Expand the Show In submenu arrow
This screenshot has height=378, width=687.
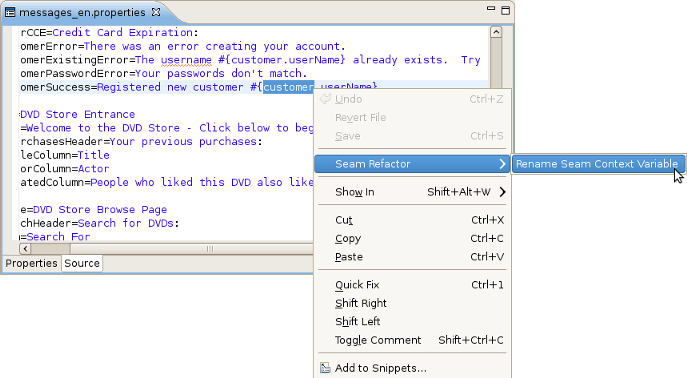point(502,192)
